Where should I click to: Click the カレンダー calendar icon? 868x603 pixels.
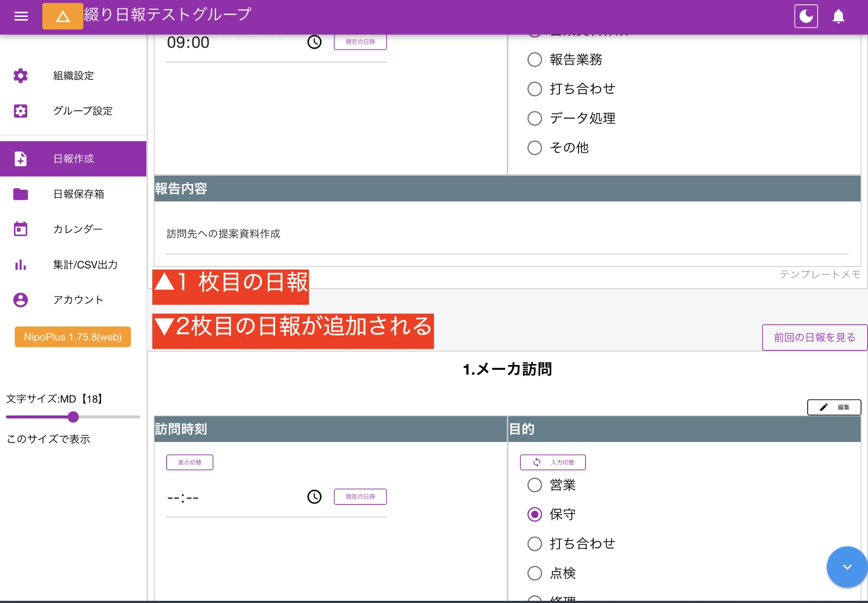[20, 229]
